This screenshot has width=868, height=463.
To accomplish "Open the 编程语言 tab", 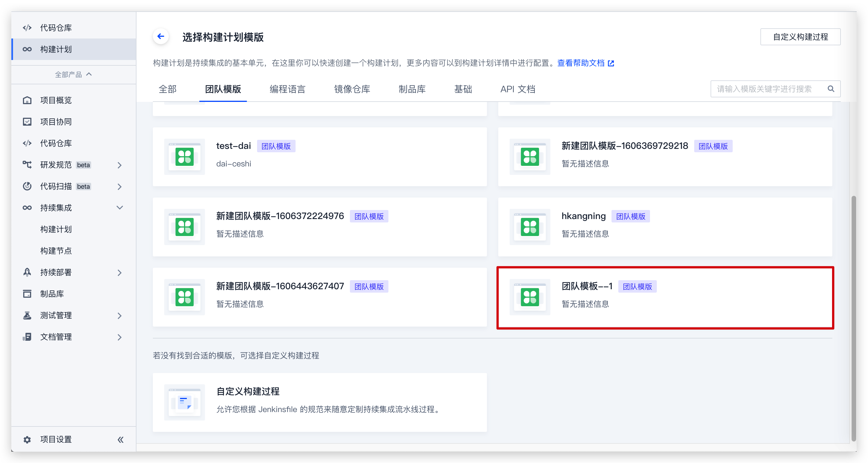I will pos(288,89).
